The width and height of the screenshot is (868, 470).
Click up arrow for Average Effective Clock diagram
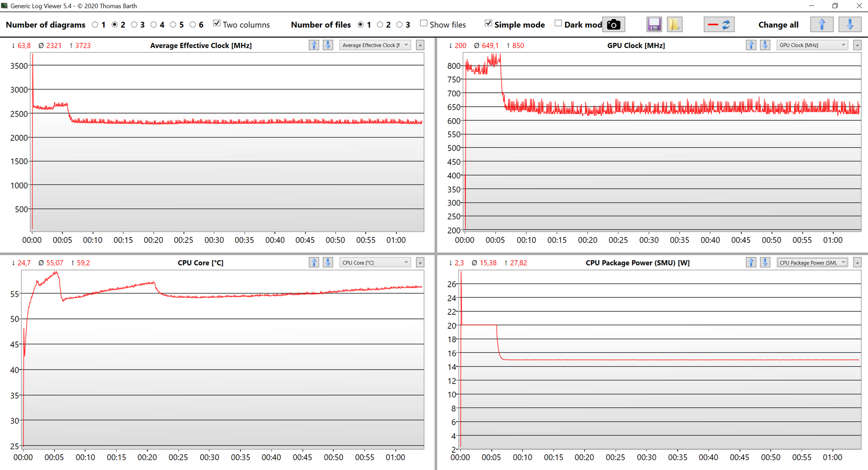pyautogui.click(x=314, y=45)
